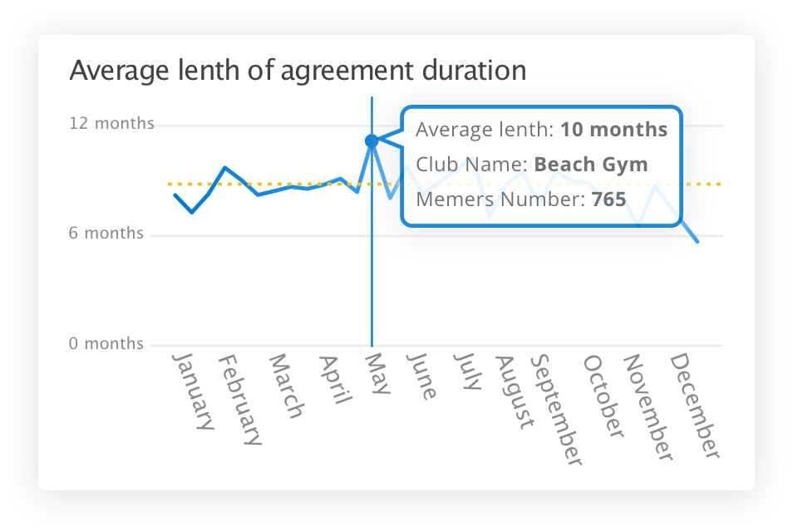
Task: Click the February month label
Action: click(x=241, y=399)
